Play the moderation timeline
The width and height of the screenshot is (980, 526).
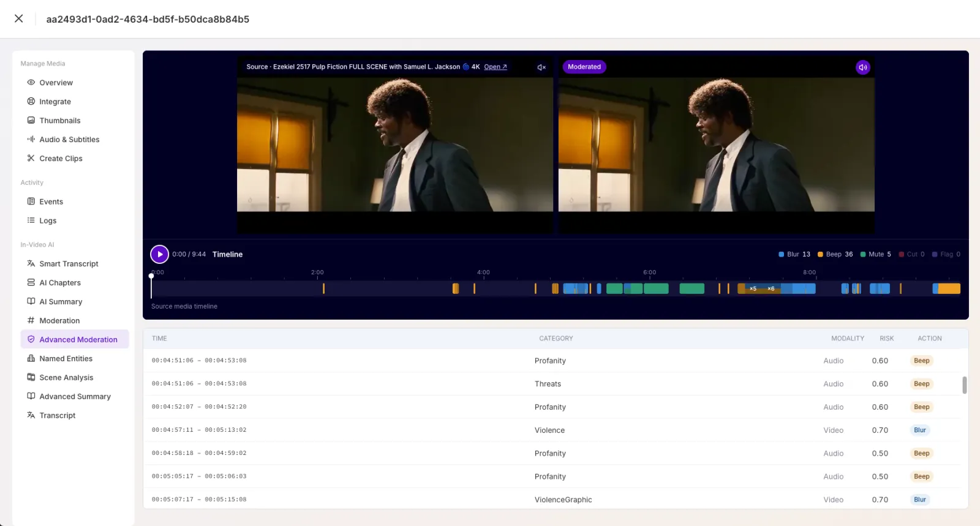159,254
